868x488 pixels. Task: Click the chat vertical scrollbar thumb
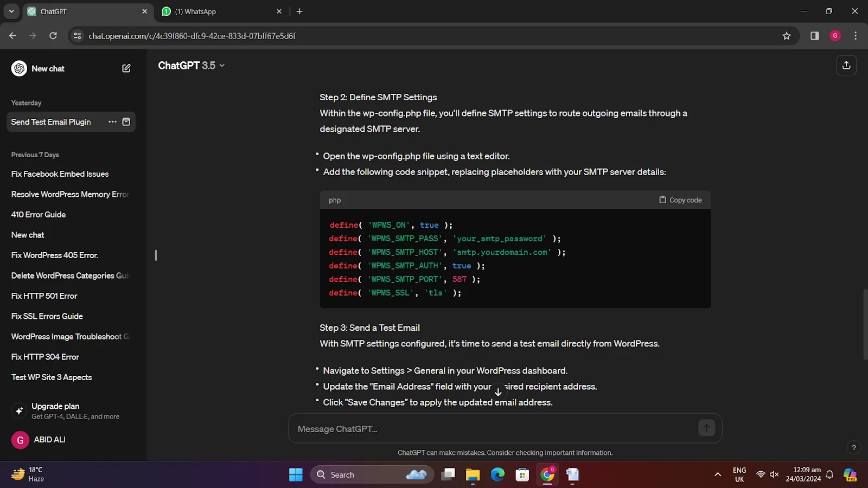865,324
